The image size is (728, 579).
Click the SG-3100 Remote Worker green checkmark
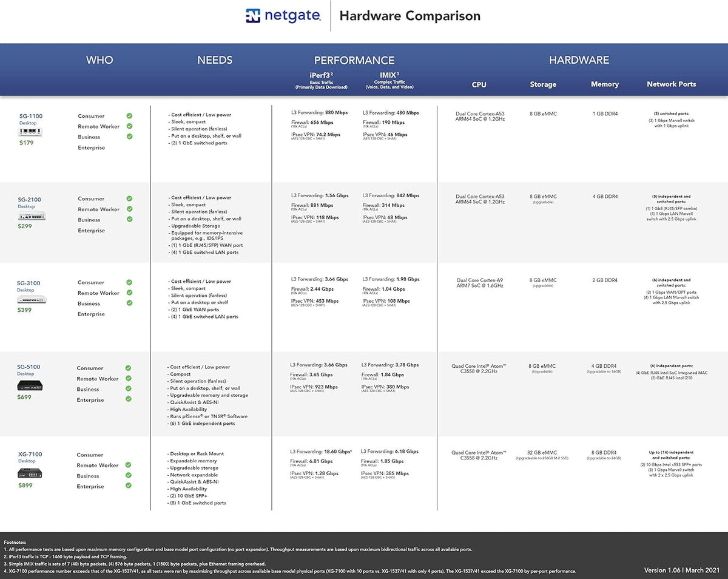tap(129, 293)
